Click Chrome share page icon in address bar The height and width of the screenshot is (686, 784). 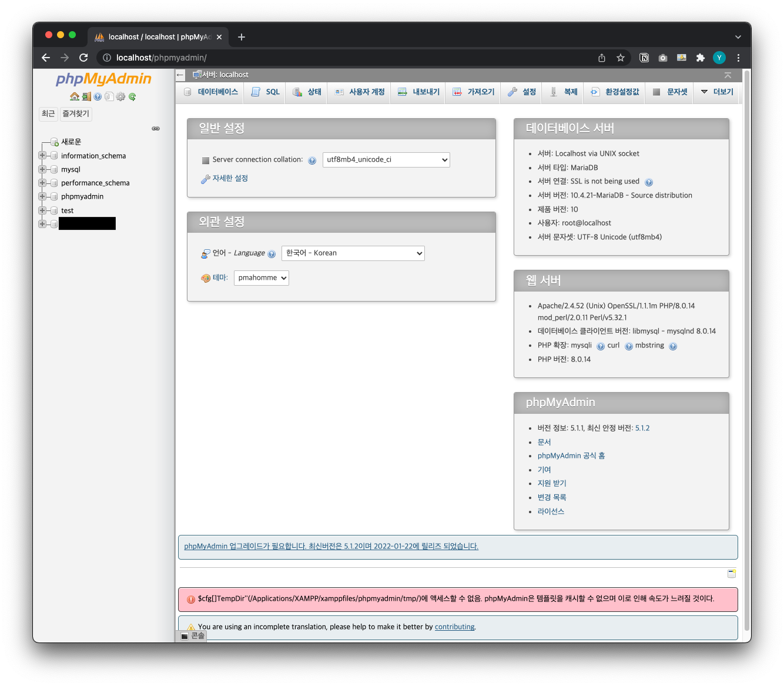[x=602, y=58]
